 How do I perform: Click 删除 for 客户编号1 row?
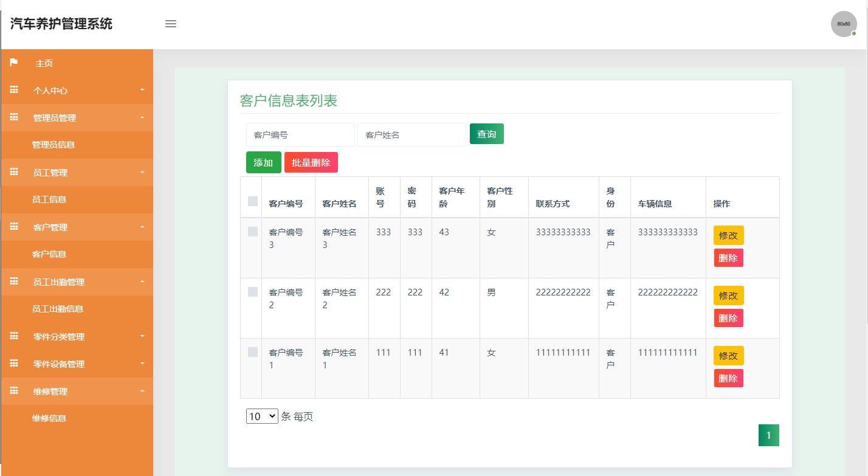(x=729, y=378)
